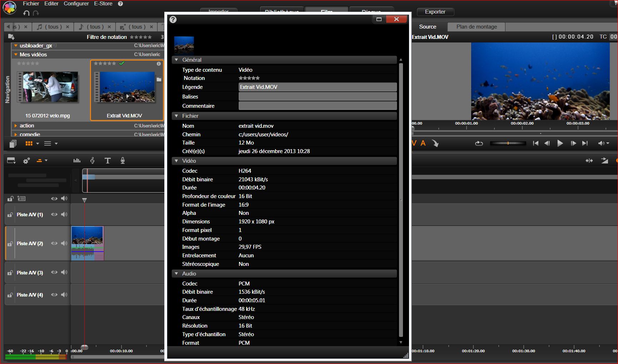Collapse the Général section in properties
This screenshot has width=618, height=364.
(176, 60)
